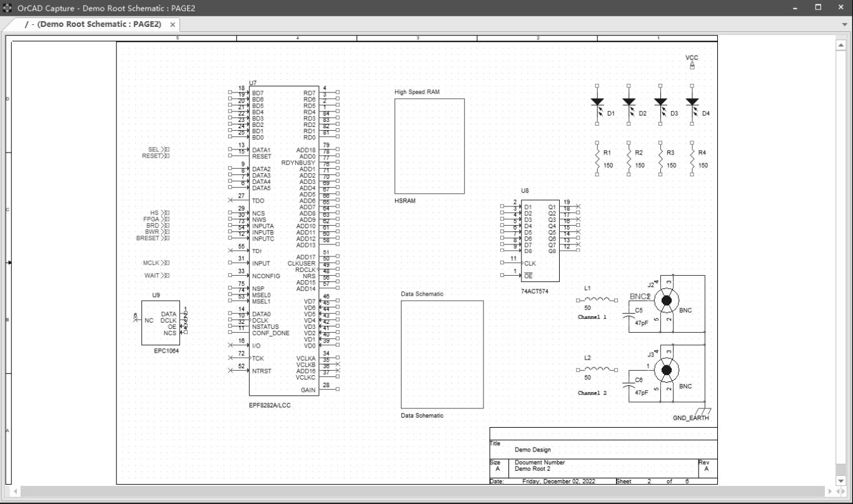
Task: Select the U7 EPF8282A/LCC chip body
Action: point(284,241)
